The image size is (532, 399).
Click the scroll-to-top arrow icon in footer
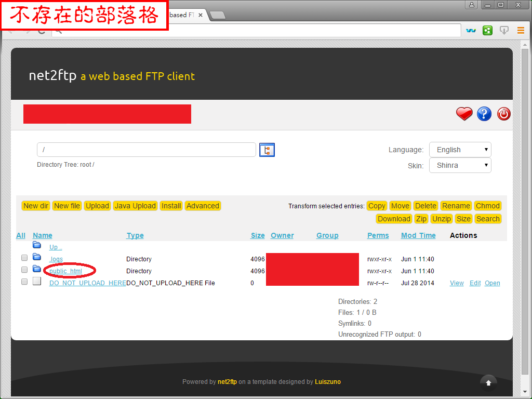pyautogui.click(x=488, y=383)
